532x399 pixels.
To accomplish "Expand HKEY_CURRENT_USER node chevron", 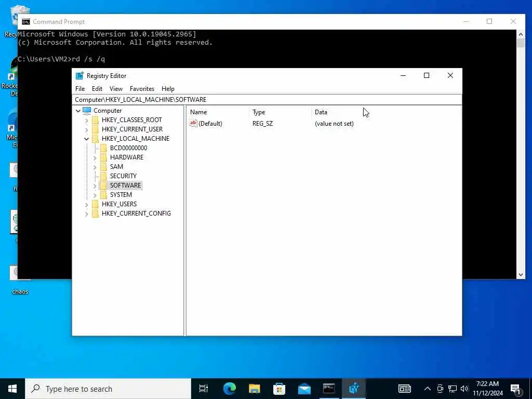I will [x=87, y=129].
